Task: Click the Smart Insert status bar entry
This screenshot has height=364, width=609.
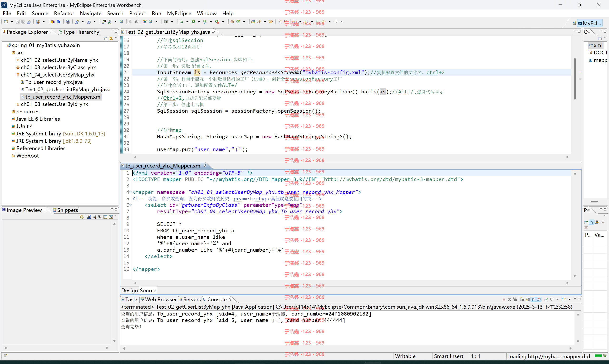Action: coord(448,356)
